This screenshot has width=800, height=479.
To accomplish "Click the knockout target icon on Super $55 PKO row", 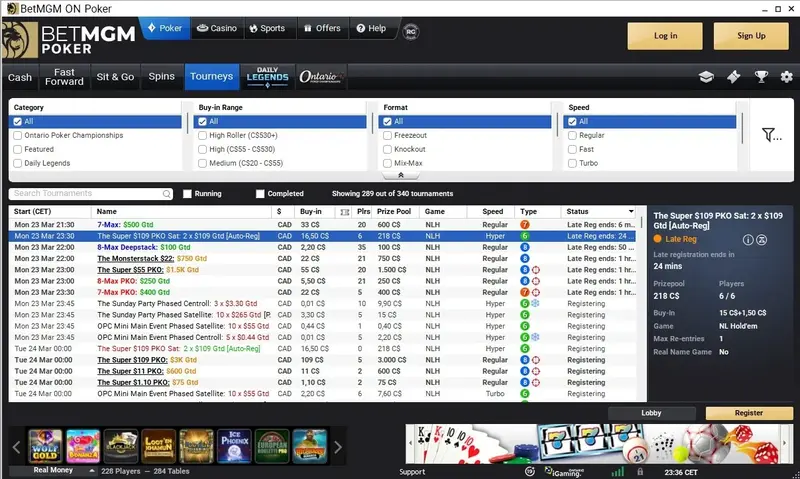I will [536, 270].
